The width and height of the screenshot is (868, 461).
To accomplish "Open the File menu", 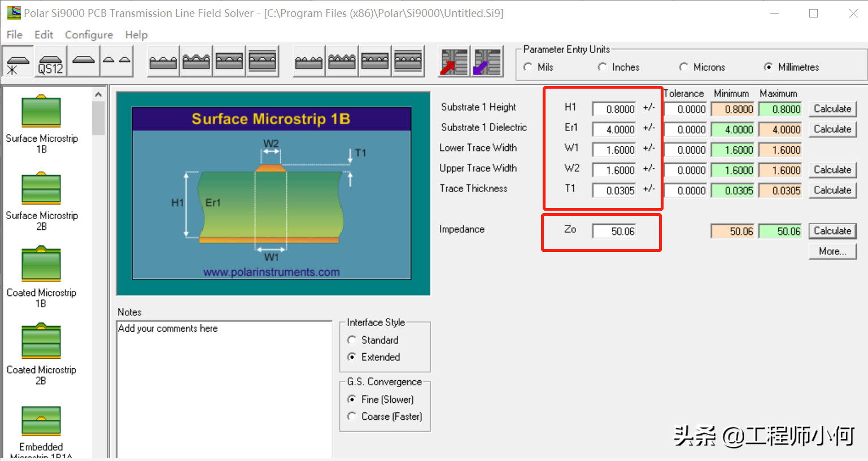I will tap(15, 34).
